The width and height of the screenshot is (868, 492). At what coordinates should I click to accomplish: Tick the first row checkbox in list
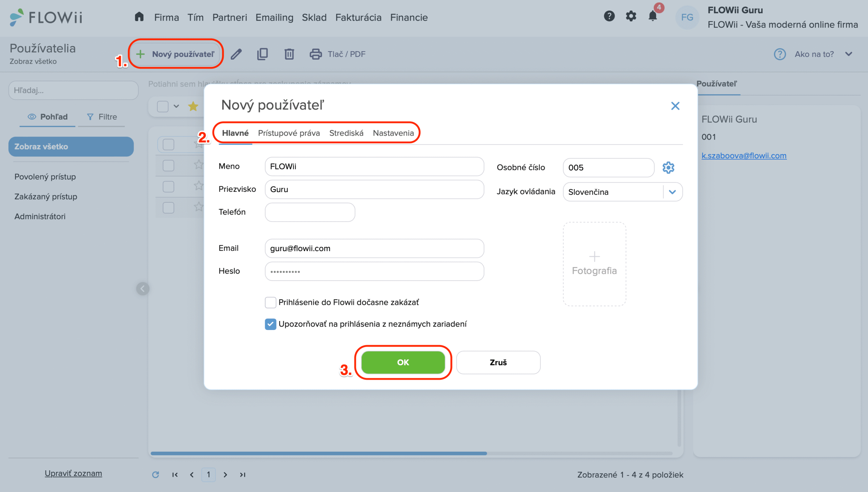(168, 144)
